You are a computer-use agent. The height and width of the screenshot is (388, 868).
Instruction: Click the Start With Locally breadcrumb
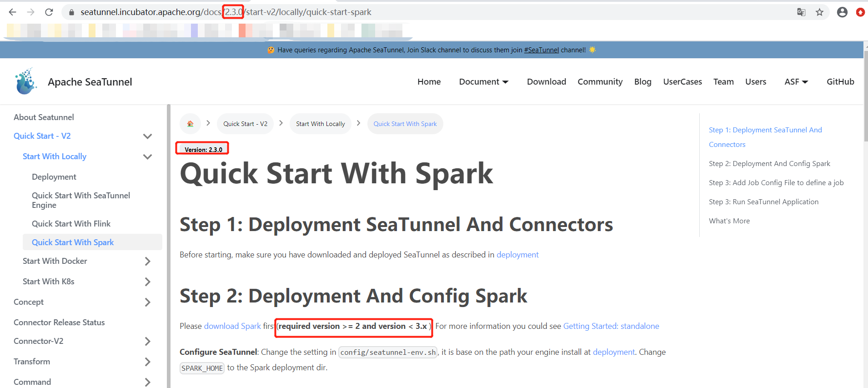[321, 124]
